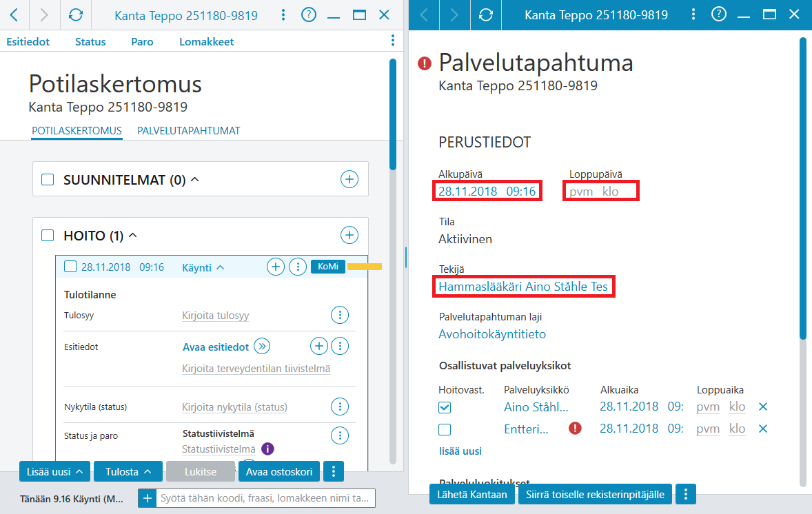Open more options beside Lomakkeet tab
This screenshot has width=812, height=514.
[x=392, y=41]
